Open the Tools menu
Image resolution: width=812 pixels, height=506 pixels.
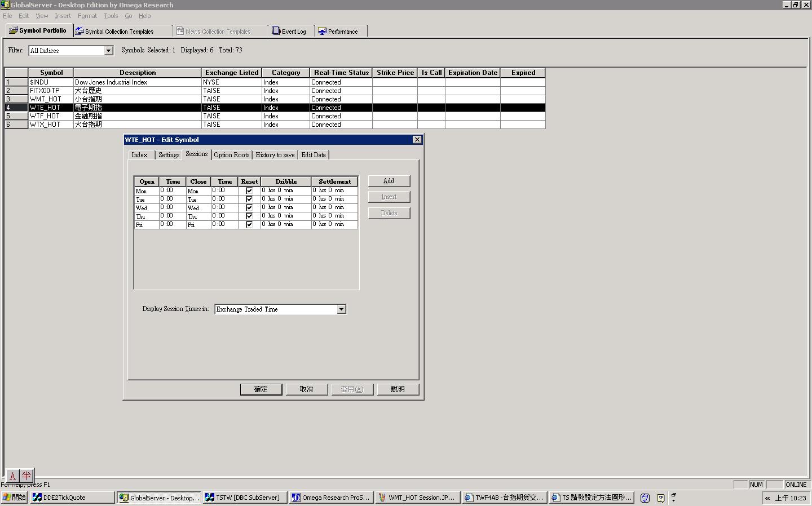pyautogui.click(x=111, y=16)
